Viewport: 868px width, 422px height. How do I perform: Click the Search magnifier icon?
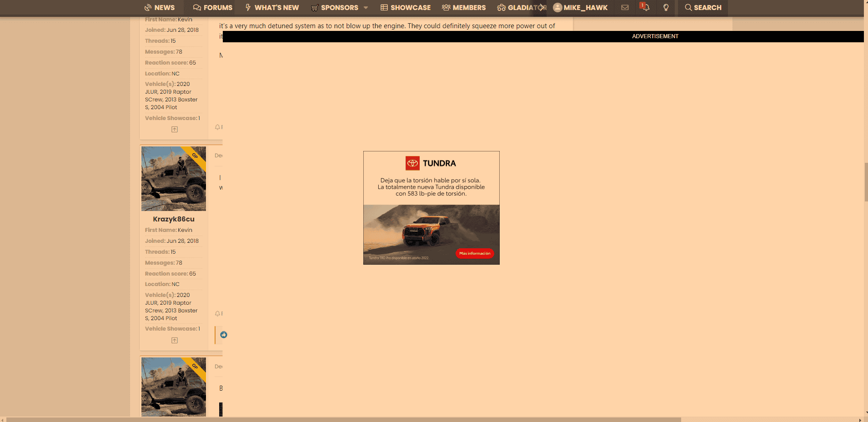688,8
